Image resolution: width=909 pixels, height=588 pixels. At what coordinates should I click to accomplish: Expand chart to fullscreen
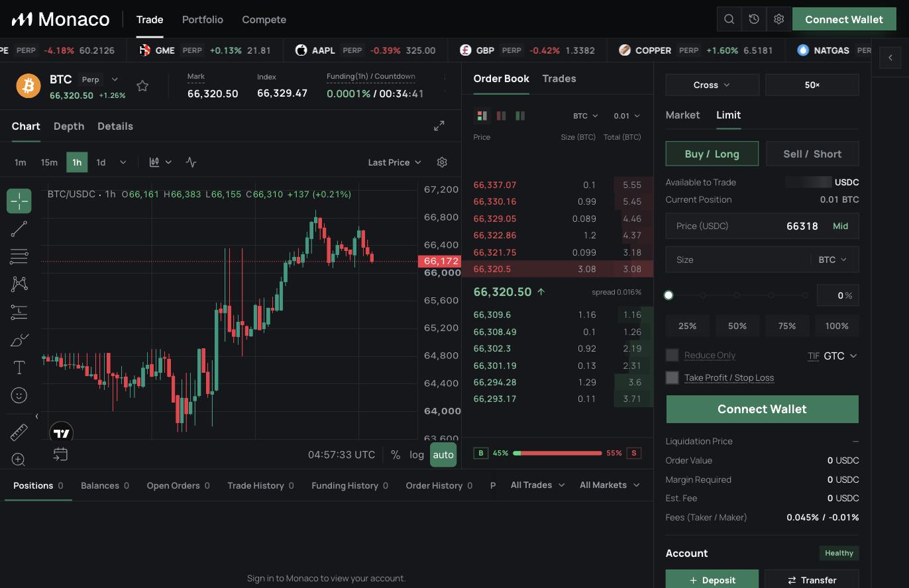click(x=439, y=126)
